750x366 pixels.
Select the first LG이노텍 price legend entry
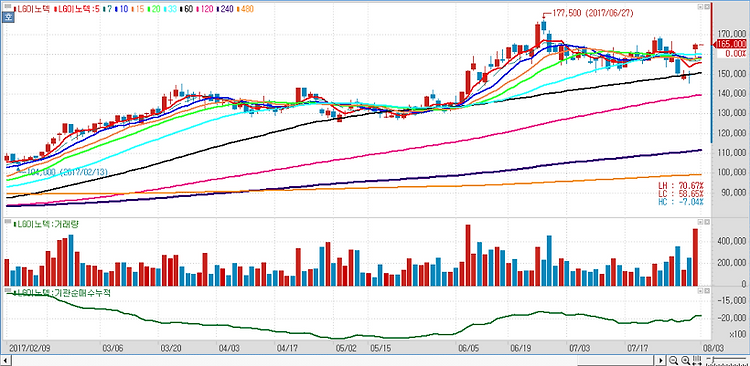32,9
